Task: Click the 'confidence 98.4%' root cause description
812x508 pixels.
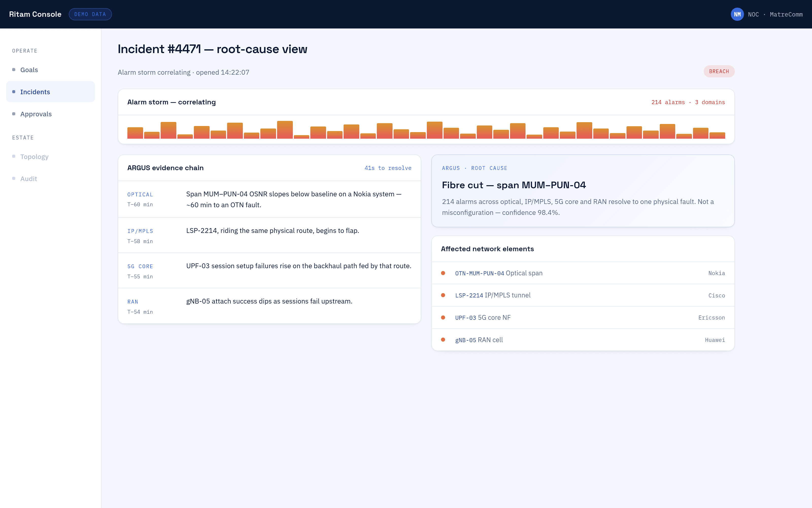Action: point(578,207)
